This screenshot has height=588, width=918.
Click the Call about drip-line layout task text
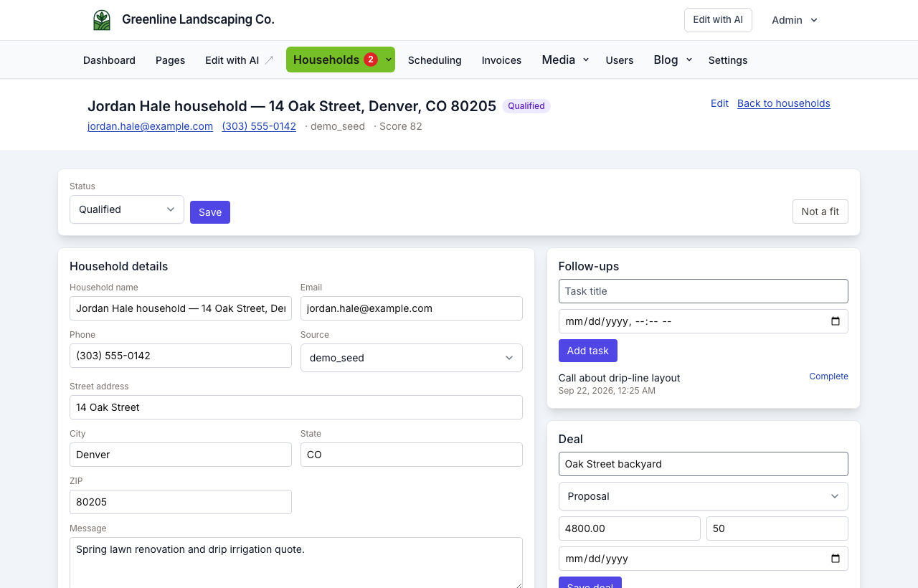[x=619, y=378]
